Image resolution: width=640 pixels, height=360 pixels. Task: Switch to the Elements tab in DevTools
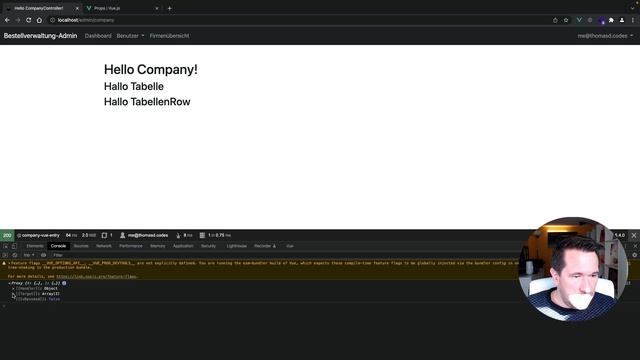[x=35, y=246]
